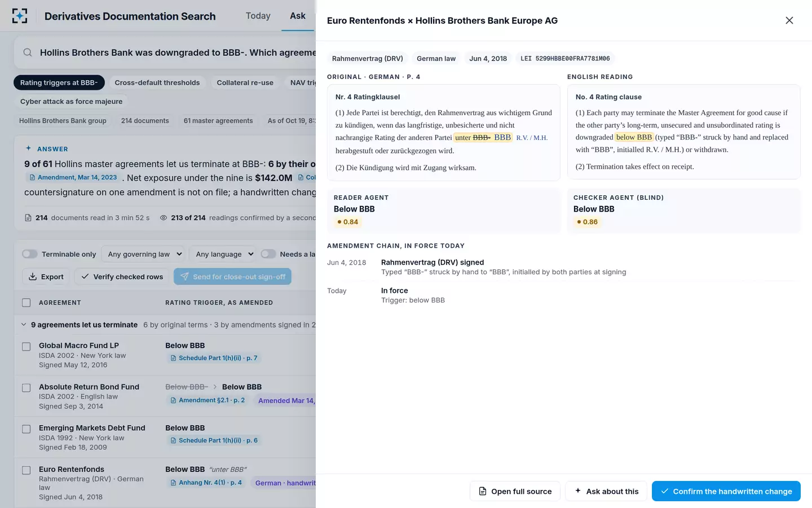Select the Collateral re-use chip
Image resolution: width=812 pixels, height=508 pixels.
click(245, 82)
